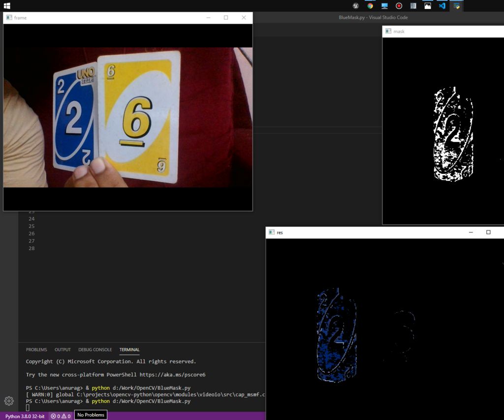Click the Unreal Engine icon on the taskbar
The width and height of the screenshot is (504, 420).
[x=356, y=6]
